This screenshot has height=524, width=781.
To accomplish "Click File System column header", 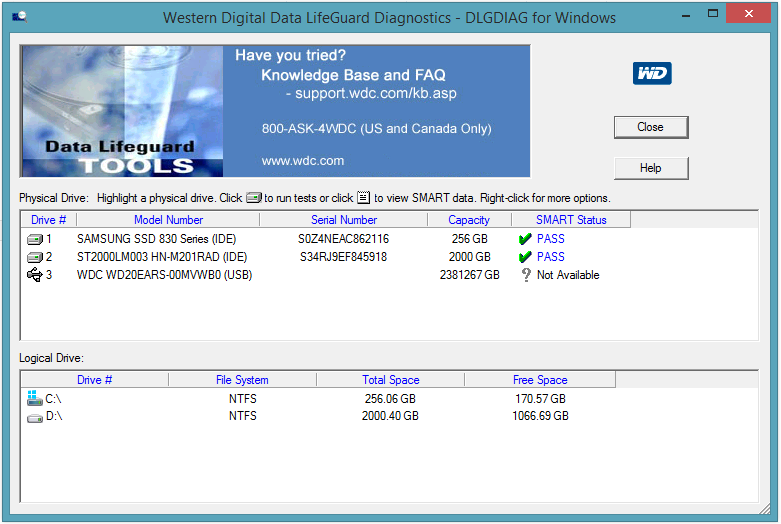I will pyautogui.click(x=242, y=380).
